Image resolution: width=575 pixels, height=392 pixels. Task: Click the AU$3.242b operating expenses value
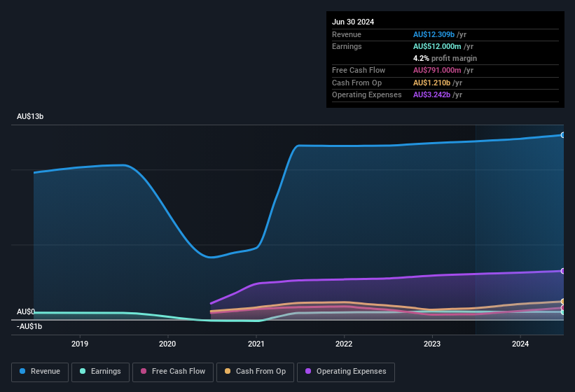click(x=431, y=95)
